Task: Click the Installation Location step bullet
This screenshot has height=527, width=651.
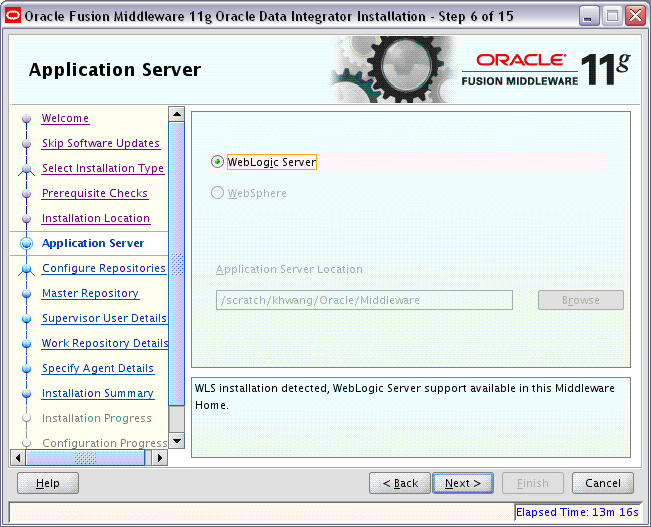Action: (27, 218)
